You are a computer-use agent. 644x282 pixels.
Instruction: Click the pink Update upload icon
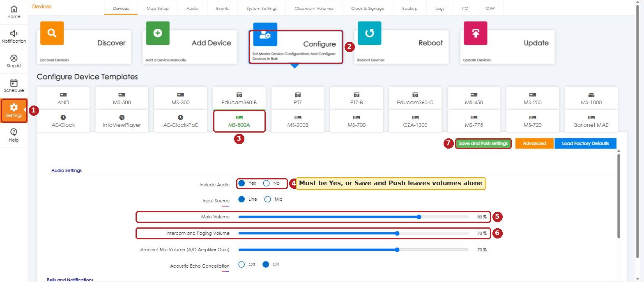[x=476, y=33]
